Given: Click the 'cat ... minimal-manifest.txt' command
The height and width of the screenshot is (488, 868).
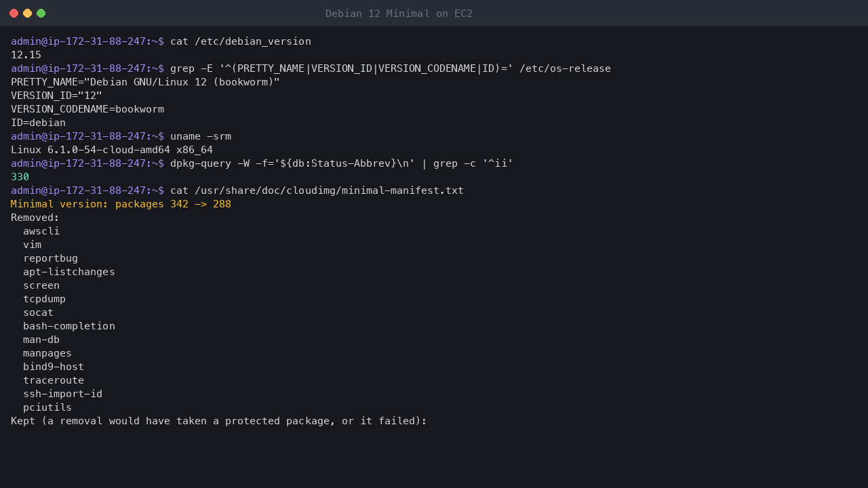Looking at the screenshot, I should [x=317, y=190].
